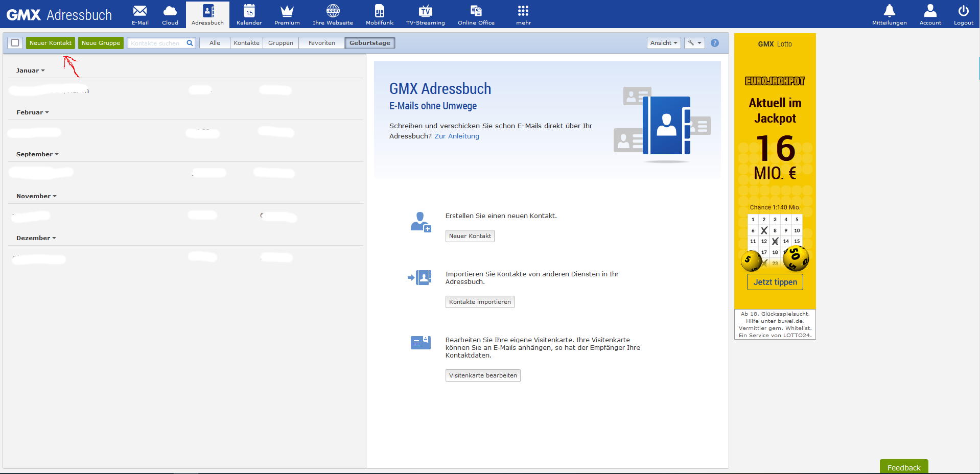Collapse the Januar birthday group
This screenshot has height=474, width=980.
click(x=31, y=70)
